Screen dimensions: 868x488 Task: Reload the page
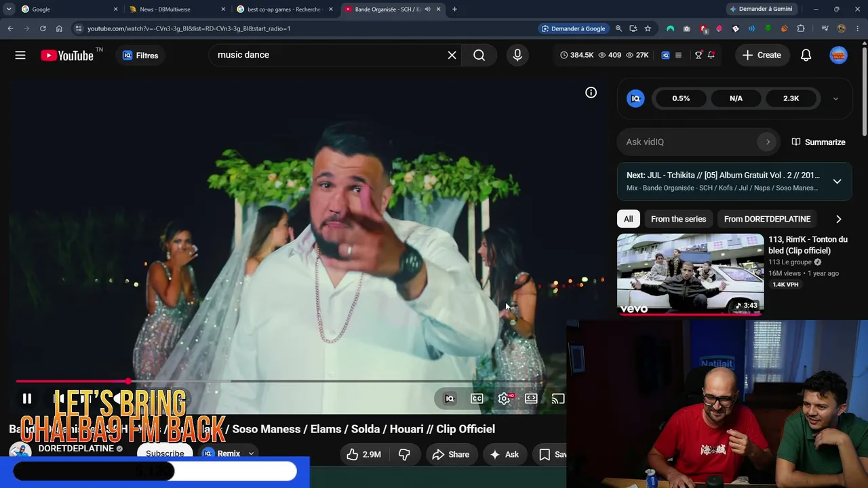click(43, 28)
